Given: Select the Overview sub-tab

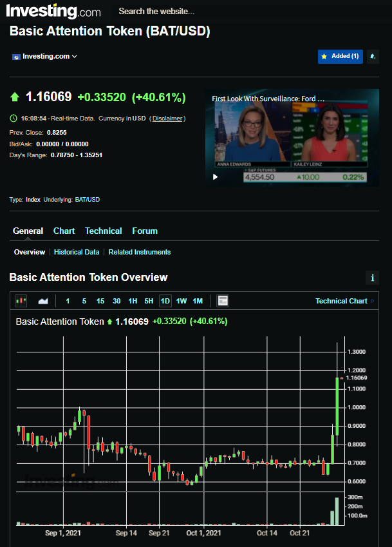Looking at the screenshot, I should [30, 252].
